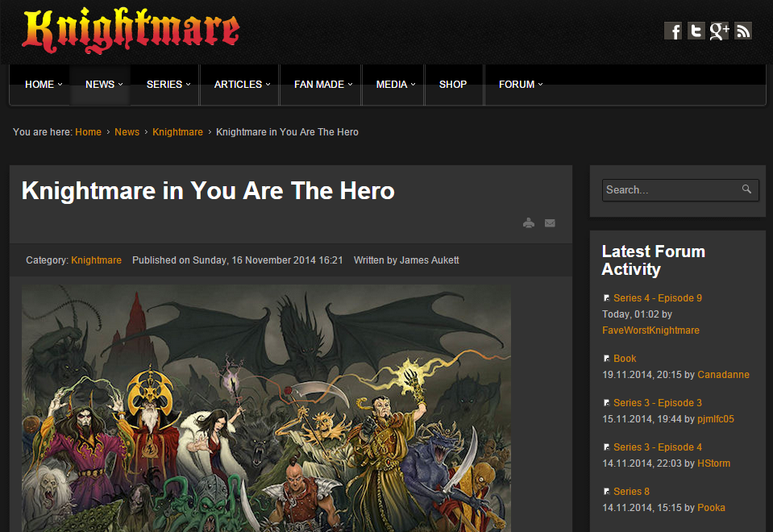
Task: Open Series 4 - Episode 9 forum topic
Action: coord(658,297)
